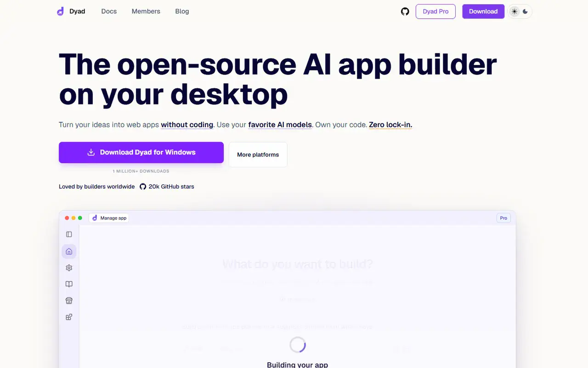Viewport: 588px width, 368px height.
Task: Open the More platforms button
Action: point(258,155)
